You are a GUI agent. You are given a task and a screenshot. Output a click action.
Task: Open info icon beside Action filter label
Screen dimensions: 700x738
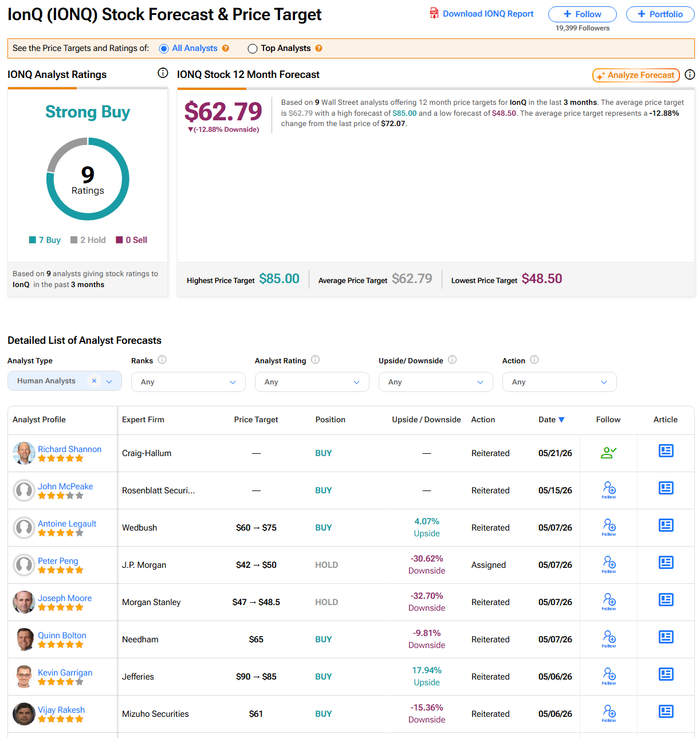click(534, 360)
